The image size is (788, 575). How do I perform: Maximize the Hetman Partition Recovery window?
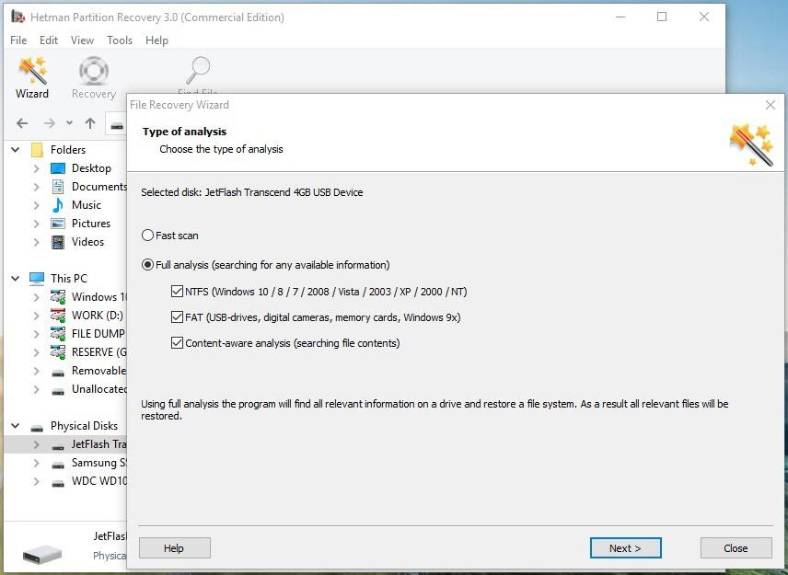tap(662, 17)
